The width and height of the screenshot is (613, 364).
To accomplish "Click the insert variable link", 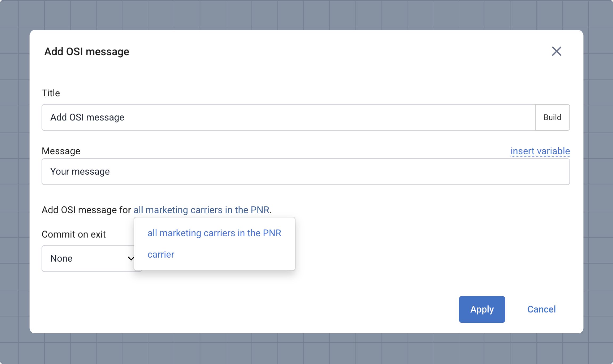I will click(540, 151).
